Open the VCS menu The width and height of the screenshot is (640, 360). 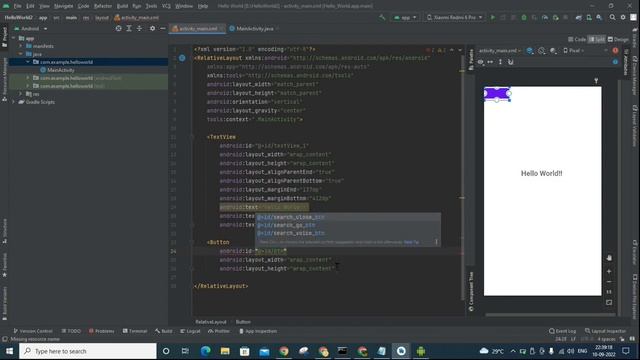click(x=166, y=6)
